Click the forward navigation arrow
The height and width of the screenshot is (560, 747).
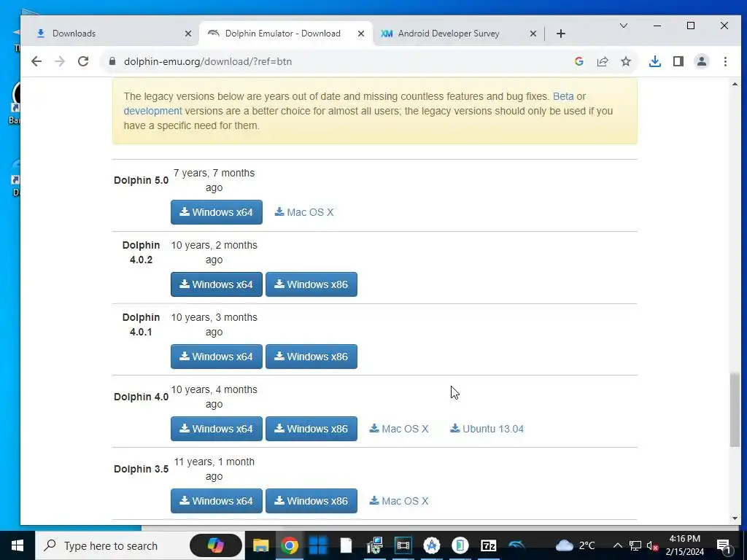(60, 61)
